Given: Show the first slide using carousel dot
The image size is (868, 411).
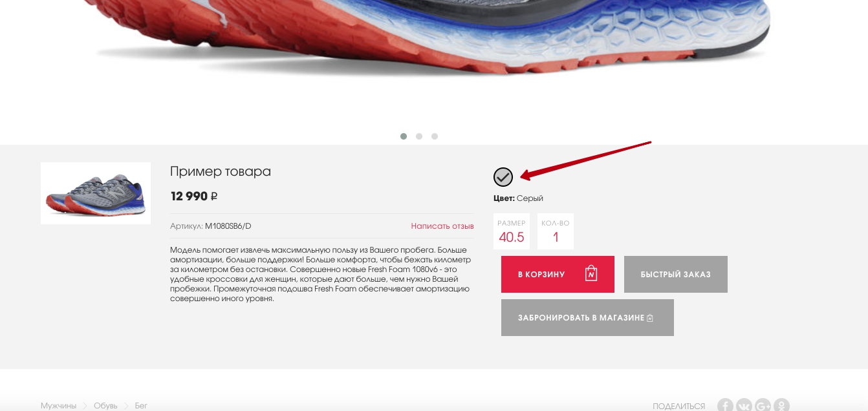Looking at the screenshot, I should pyautogui.click(x=404, y=136).
